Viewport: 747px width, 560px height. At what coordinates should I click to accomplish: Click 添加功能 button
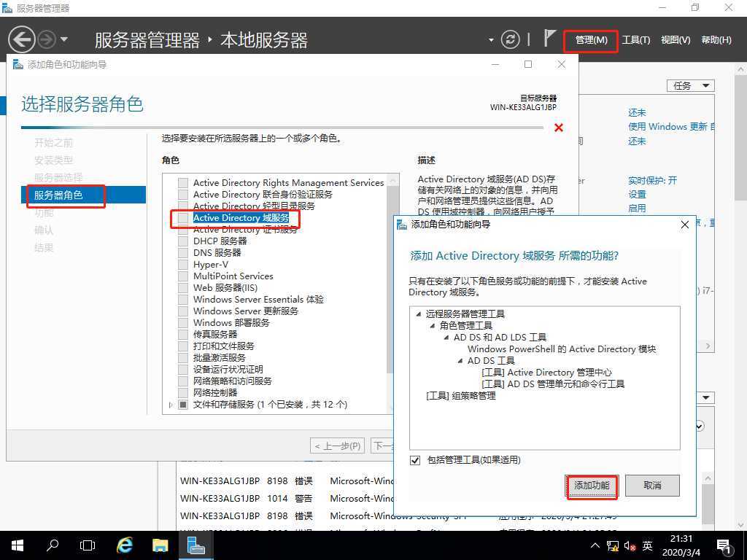[591, 486]
